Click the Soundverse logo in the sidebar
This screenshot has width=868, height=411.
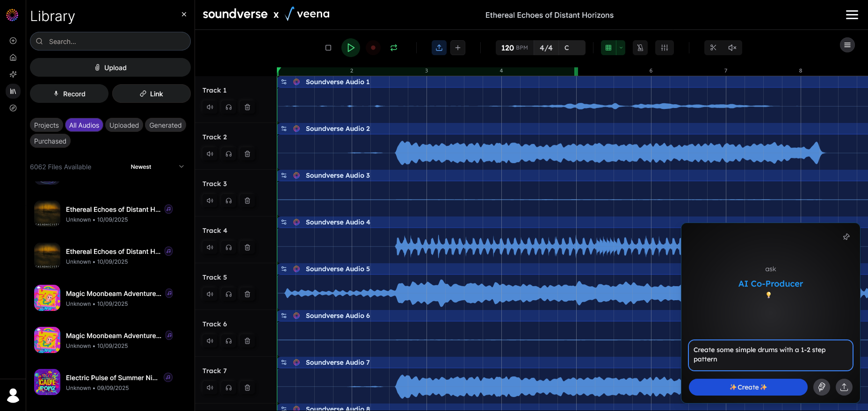pyautogui.click(x=12, y=15)
